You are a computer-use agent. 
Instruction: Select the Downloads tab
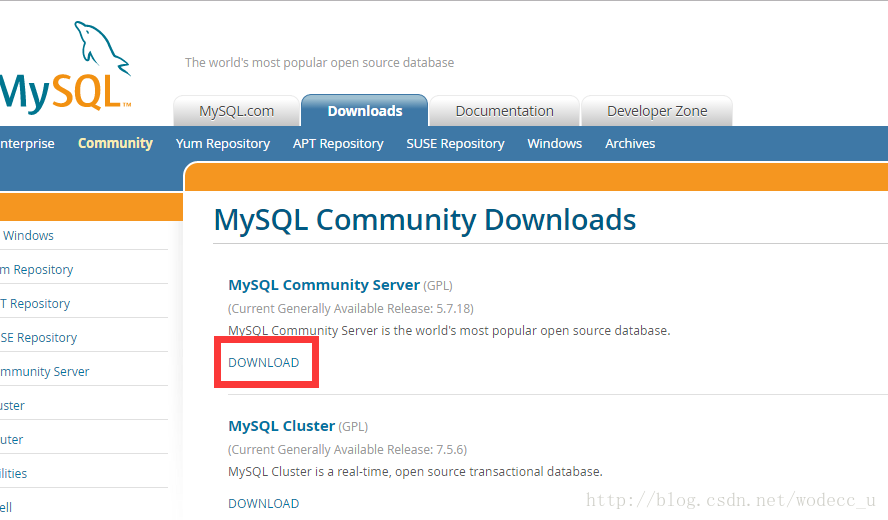365,110
